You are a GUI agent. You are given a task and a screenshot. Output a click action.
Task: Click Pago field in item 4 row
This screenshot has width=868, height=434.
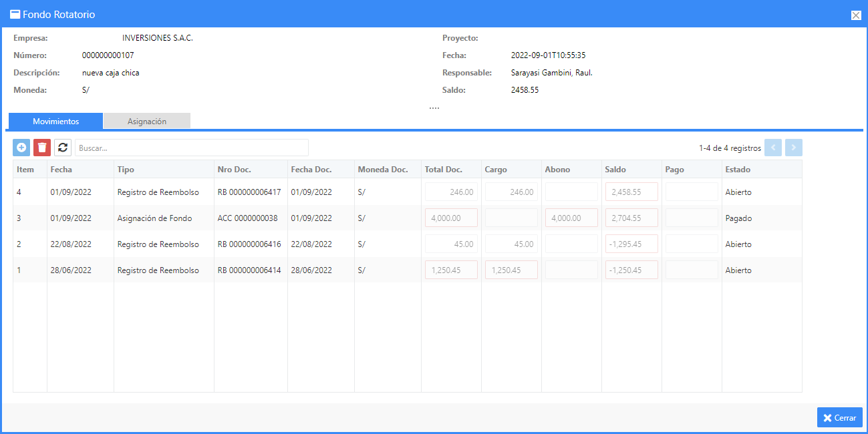692,192
